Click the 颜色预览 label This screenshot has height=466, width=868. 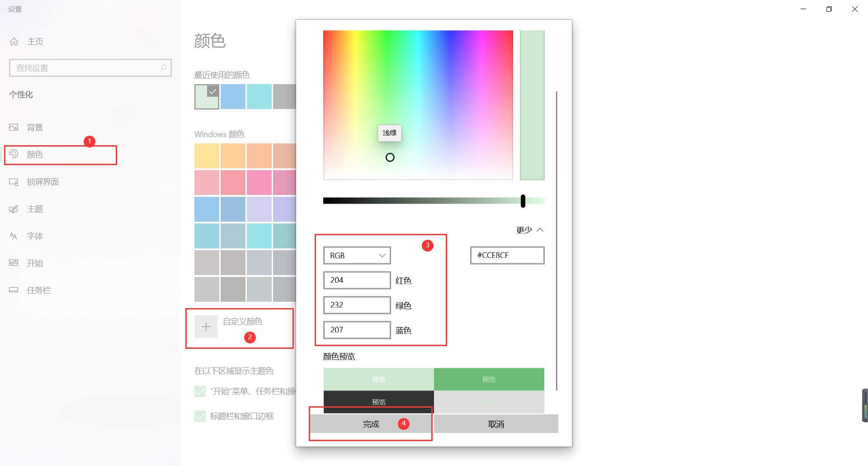click(x=339, y=357)
